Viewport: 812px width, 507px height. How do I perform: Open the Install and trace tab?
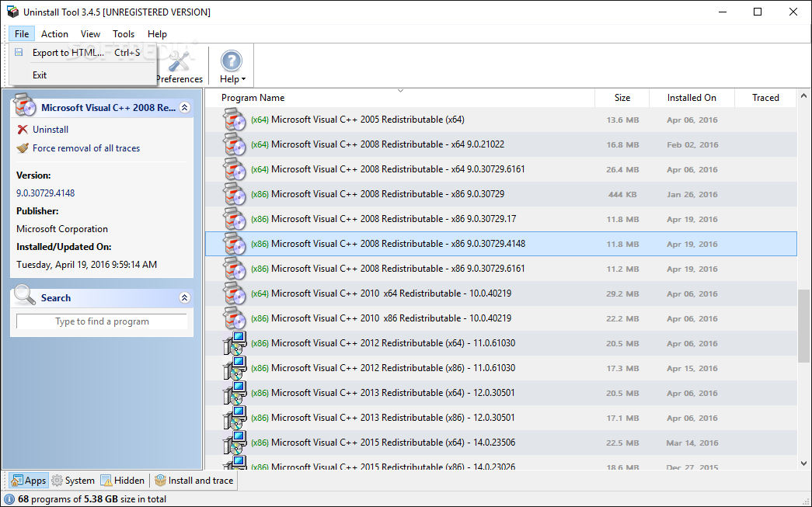pos(194,480)
